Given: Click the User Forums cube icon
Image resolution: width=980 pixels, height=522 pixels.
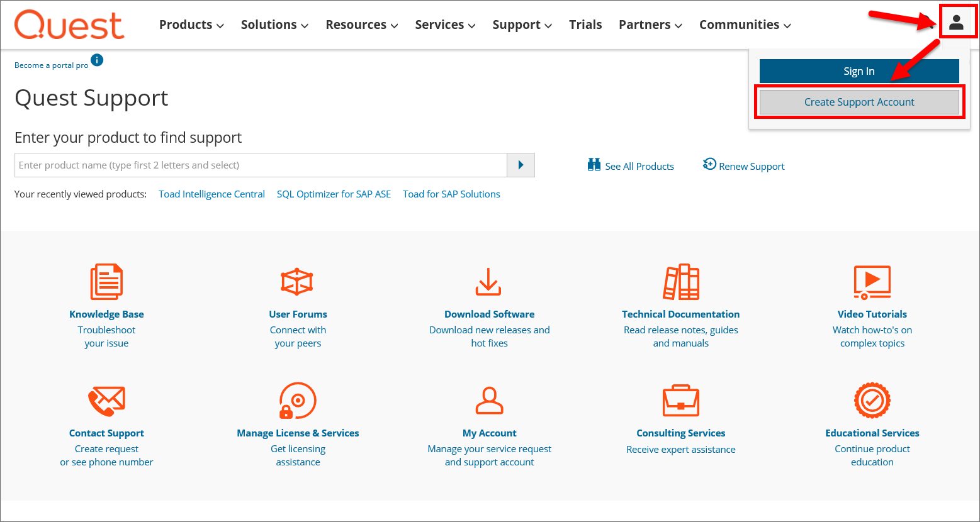Looking at the screenshot, I should (x=297, y=281).
